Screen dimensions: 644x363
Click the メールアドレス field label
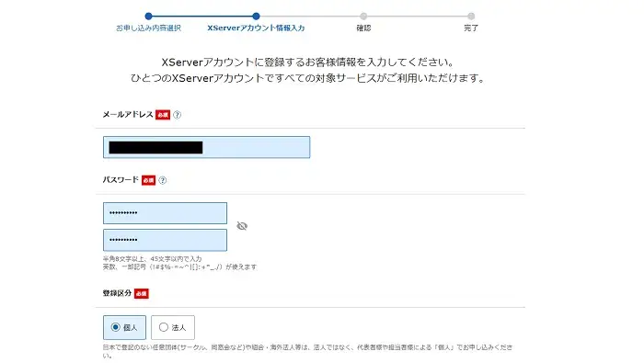coord(128,115)
